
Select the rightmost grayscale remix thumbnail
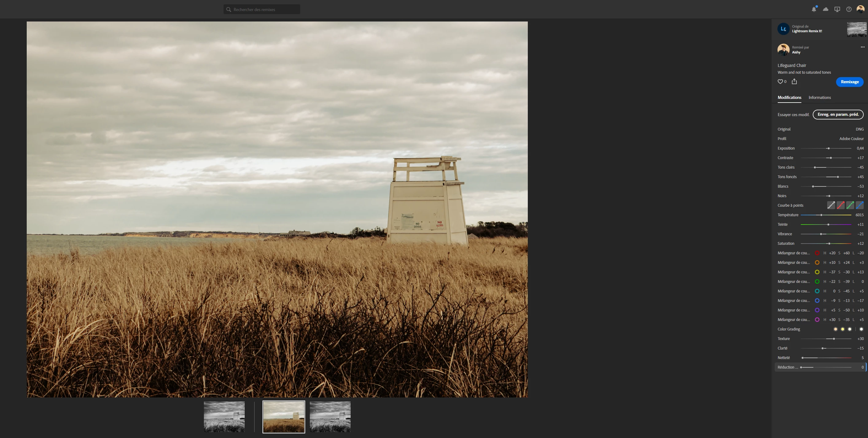click(330, 417)
